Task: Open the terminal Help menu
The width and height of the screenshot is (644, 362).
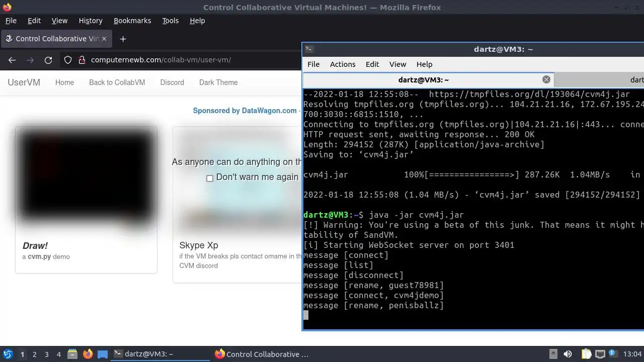Action: [x=424, y=64]
